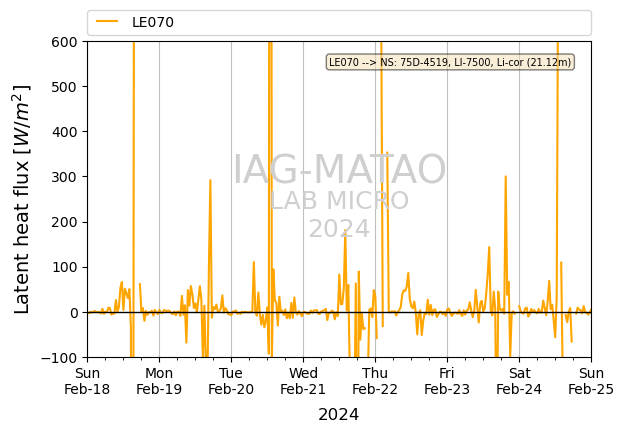Click the Sun Feb-25 date label

pos(591,381)
